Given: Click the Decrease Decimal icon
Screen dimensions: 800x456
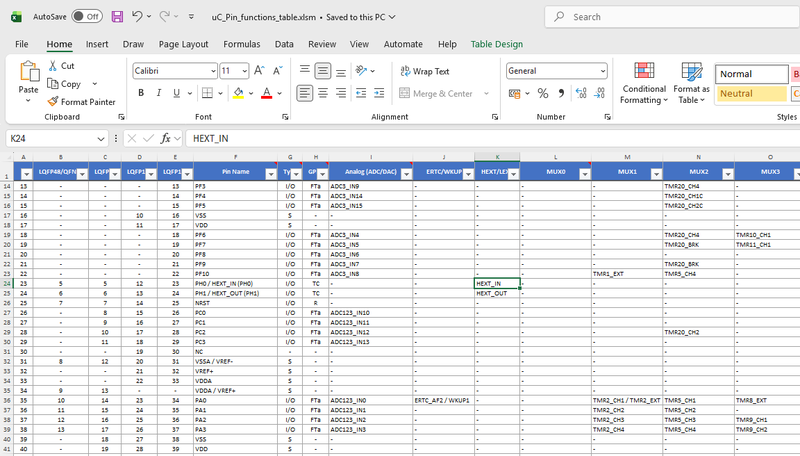Looking at the screenshot, I should point(599,93).
